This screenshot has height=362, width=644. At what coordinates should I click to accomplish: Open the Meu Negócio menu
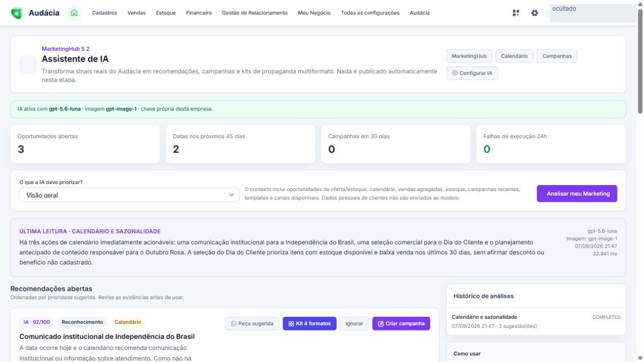314,13
